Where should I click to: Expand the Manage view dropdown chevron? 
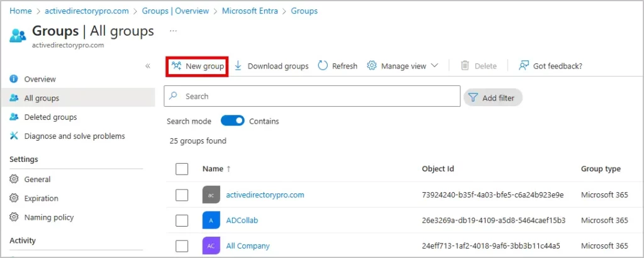tap(435, 66)
